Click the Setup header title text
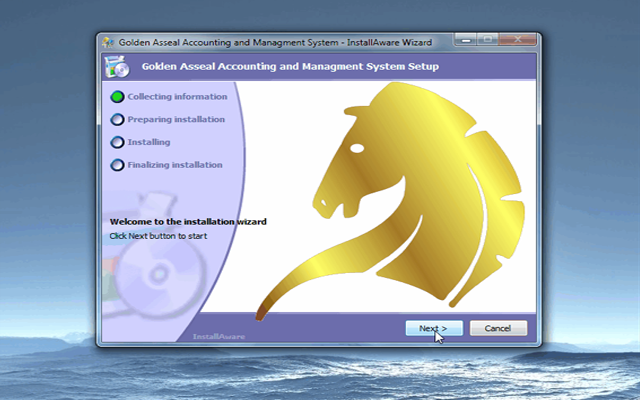This screenshot has width=640, height=400. 290,67
